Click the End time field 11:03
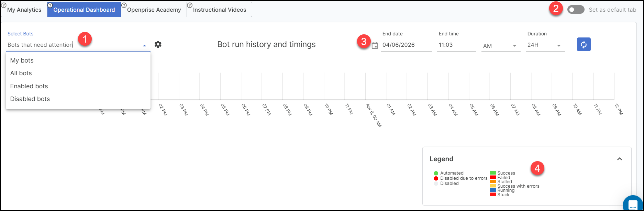 (x=457, y=45)
